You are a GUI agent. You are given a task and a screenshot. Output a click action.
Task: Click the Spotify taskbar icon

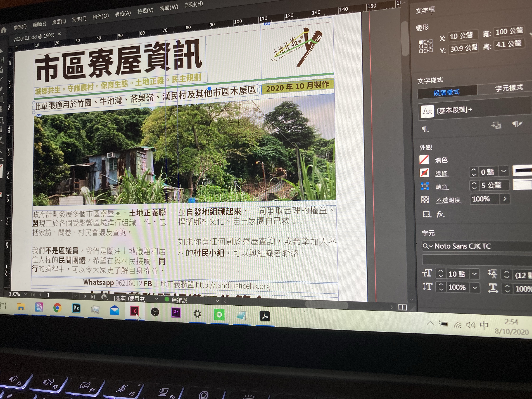[219, 314]
